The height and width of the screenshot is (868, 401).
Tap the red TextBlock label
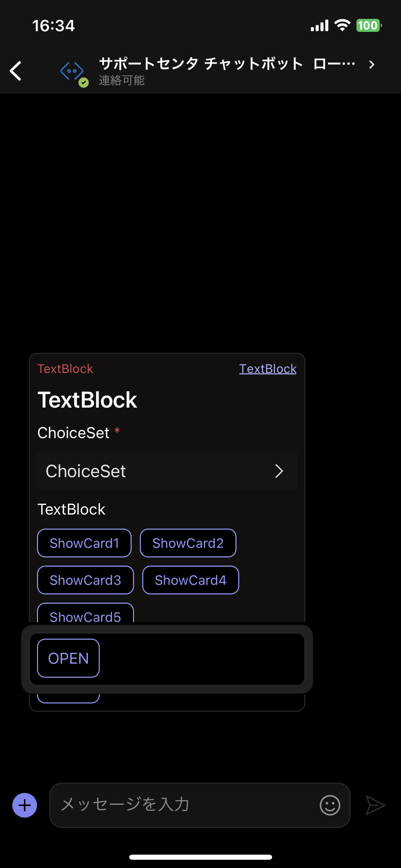click(65, 369)
